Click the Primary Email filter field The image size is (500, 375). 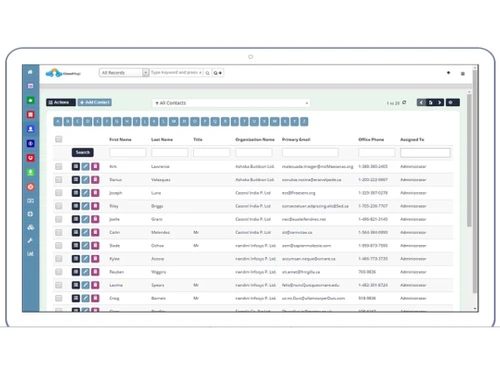(310, 153)
